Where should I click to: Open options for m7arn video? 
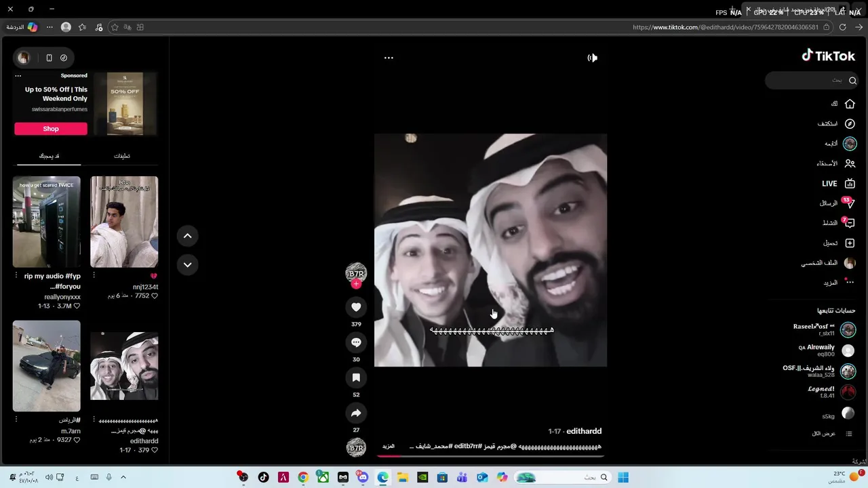16,420
